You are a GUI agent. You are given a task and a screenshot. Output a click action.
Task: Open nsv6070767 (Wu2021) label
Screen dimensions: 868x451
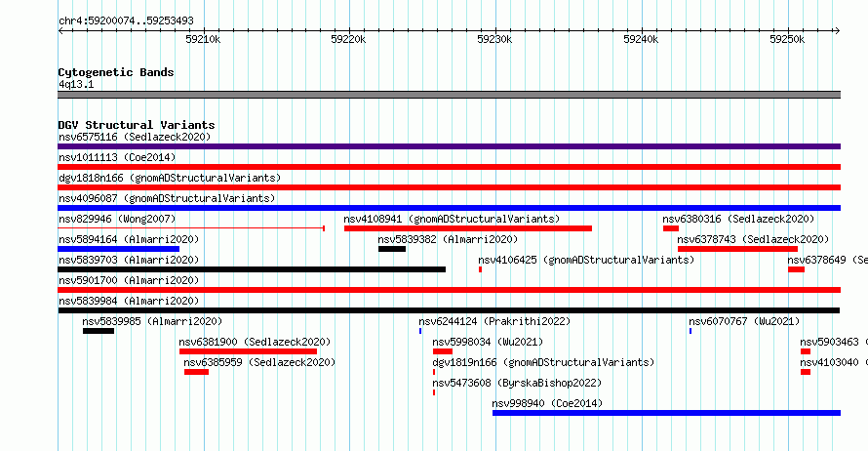(744, 321)
